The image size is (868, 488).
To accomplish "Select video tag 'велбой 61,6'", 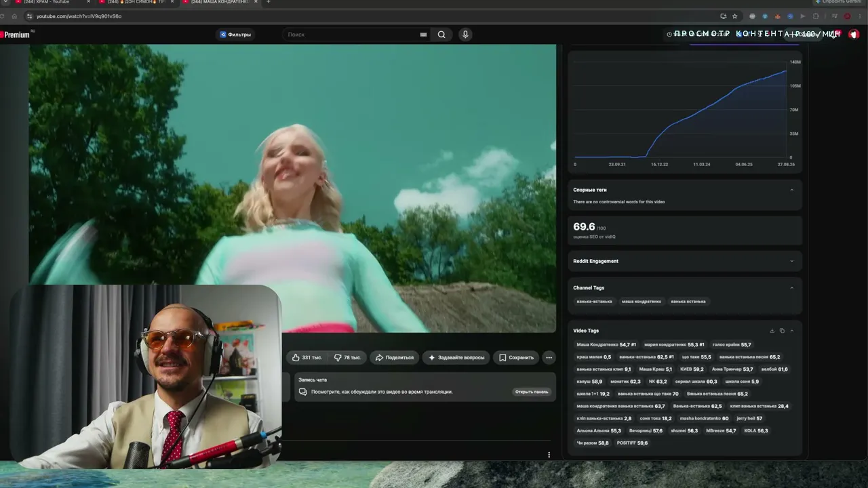I will click(774, 369).
